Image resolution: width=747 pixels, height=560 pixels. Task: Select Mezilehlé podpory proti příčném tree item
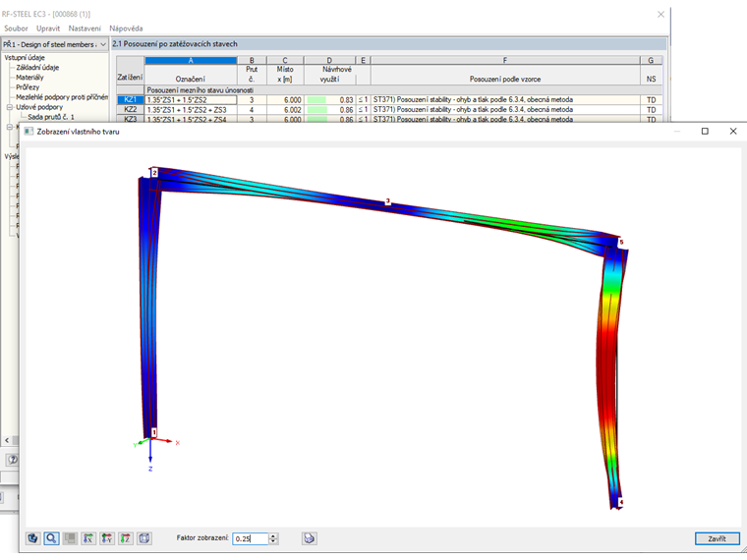pyautogui.click(x=62, y=97)
